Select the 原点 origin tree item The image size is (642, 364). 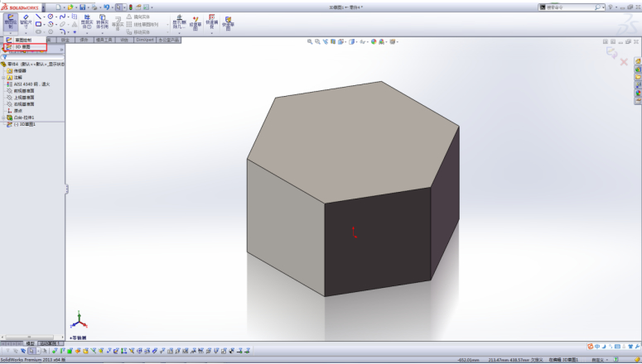coord(15,111)
